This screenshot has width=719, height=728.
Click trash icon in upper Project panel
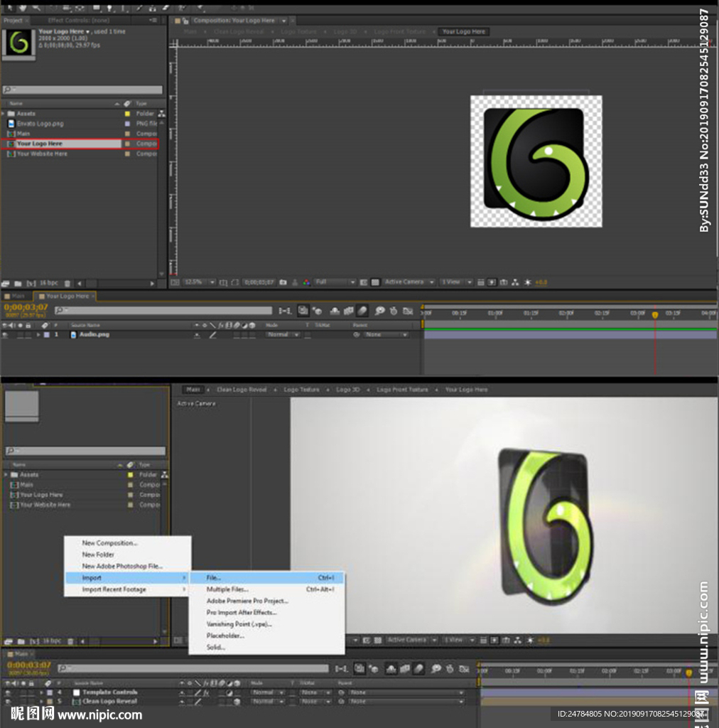67,283
